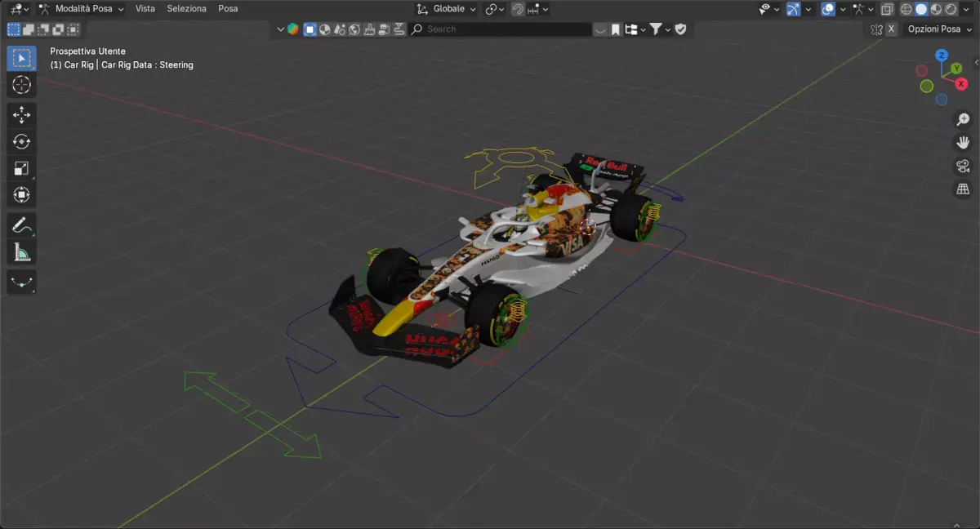Viewport: 980px width, 529px height.
Task: Toggle snapping magnet in header
Action: [x=518, y=9]
